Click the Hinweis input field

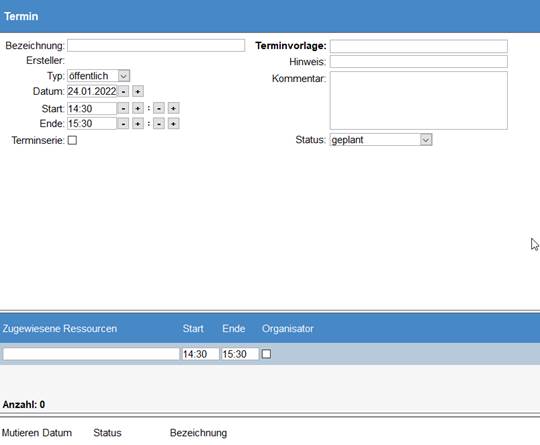point(419,62)
